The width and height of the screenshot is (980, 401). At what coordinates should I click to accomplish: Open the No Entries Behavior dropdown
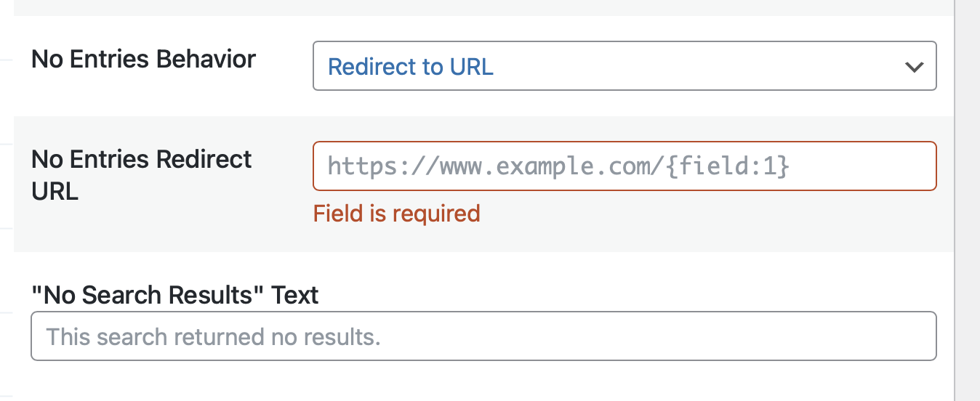[624, 66]
